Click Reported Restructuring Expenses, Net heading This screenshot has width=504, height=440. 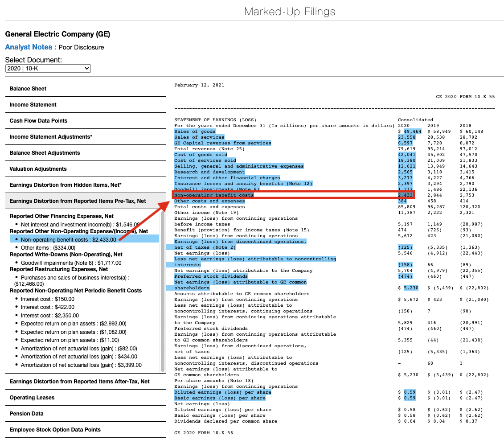[58, 269]
